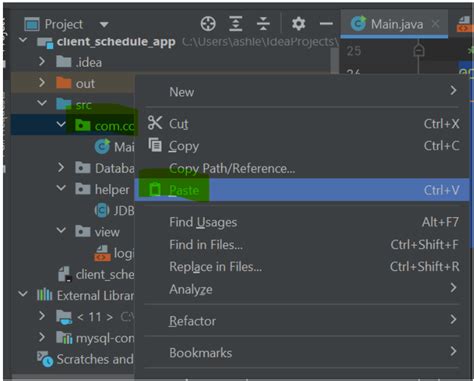Image resolution: width=474 pixels, height=381 pixels.
Task: Choose Find Usages
Action: tap(302, 222)
